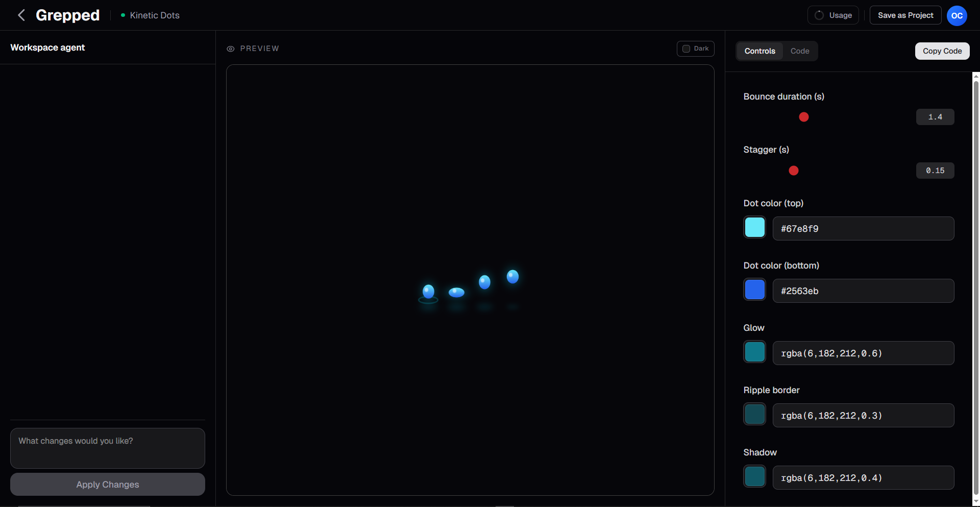Click the eye icon next to PREVIEW

231,49
